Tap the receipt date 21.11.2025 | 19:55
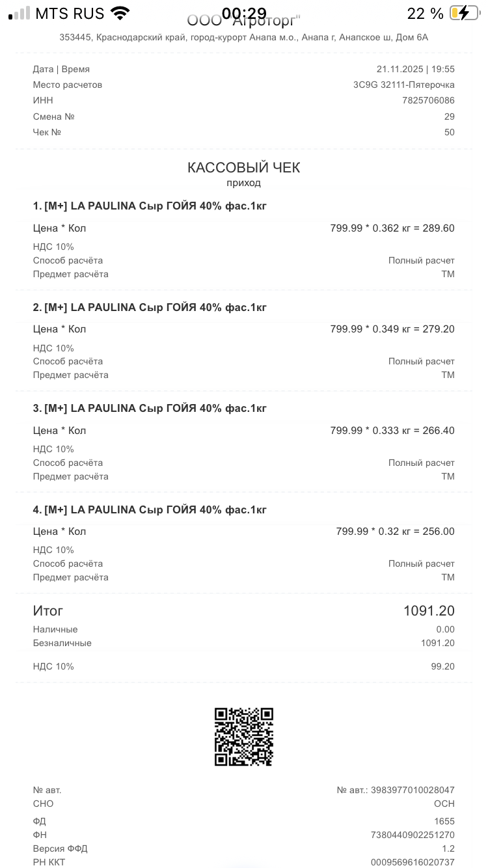488x868 pixels. tap(415, 70)
